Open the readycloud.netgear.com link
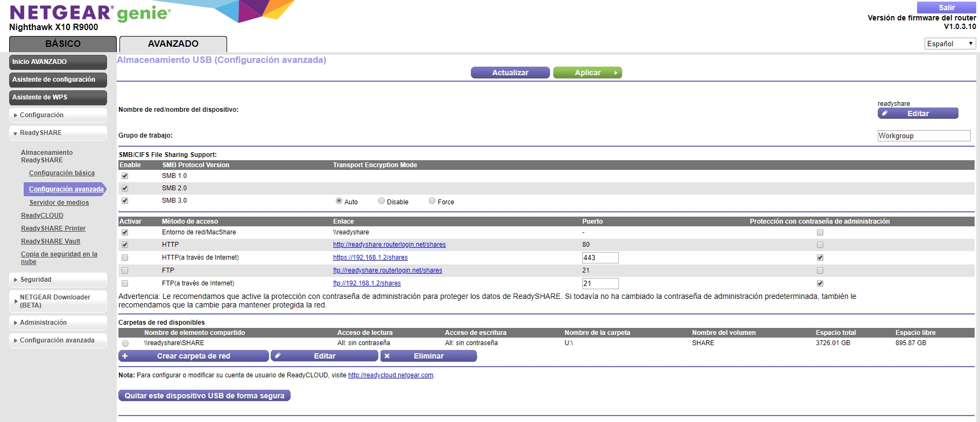This screenshot has width=980, height=422. 391,375
